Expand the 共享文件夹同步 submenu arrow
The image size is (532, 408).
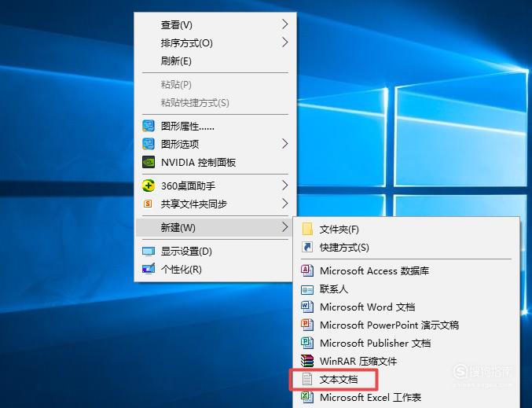[285, 204]
